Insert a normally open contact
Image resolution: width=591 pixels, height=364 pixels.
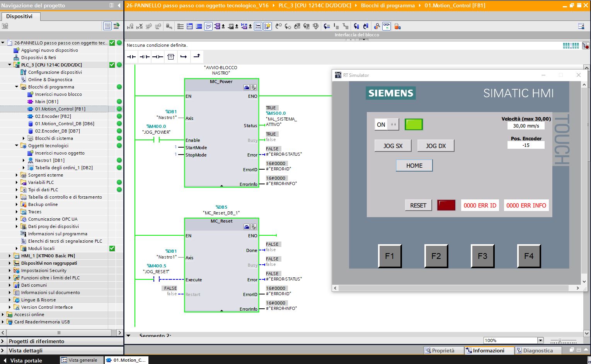coord(131,56)
